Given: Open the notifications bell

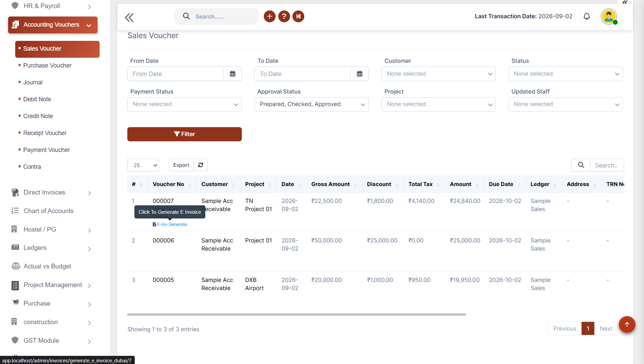Looking at the screenshot, I should tap(587, 16).
